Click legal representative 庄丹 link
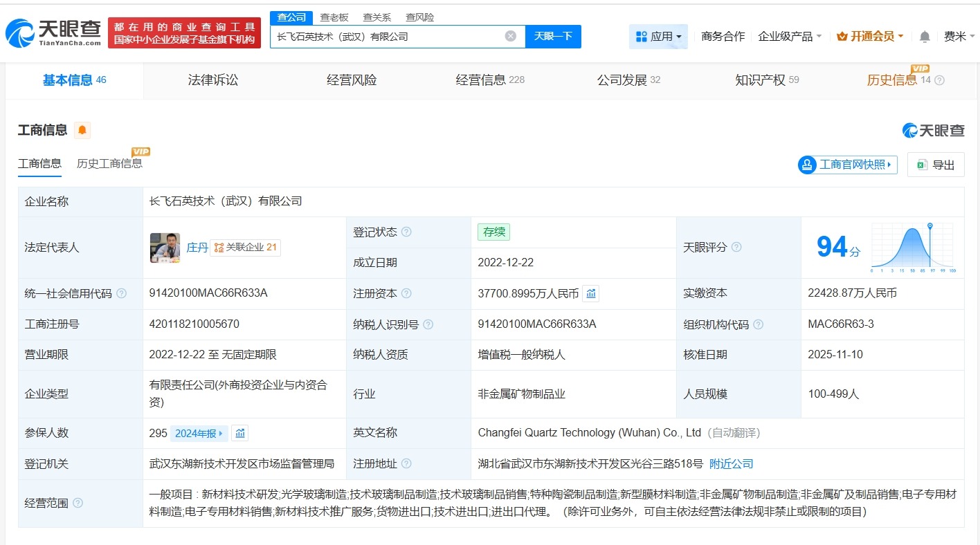 (x=198, y=247)
